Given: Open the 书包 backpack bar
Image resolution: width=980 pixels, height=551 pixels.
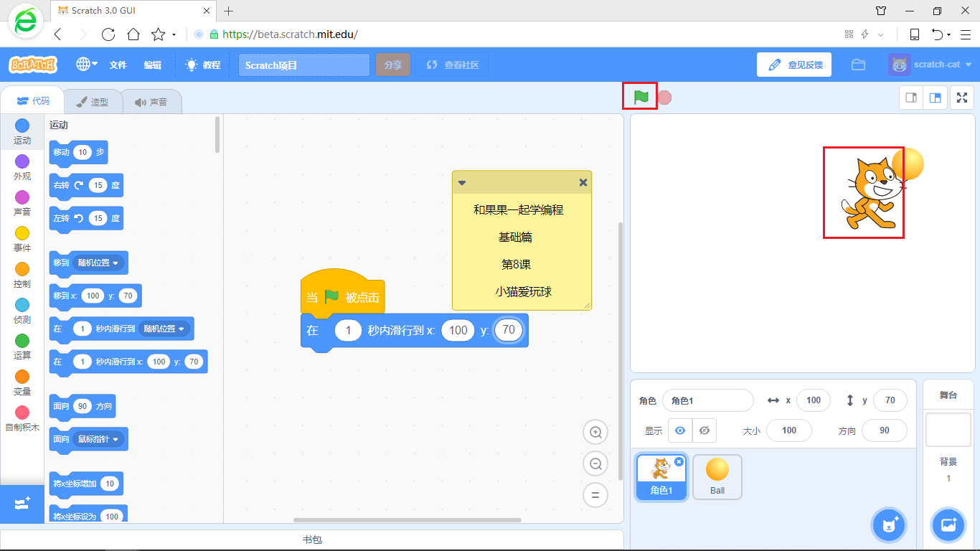Looking at the screenshot, I should pyautogui.click(x=312, y=540).
